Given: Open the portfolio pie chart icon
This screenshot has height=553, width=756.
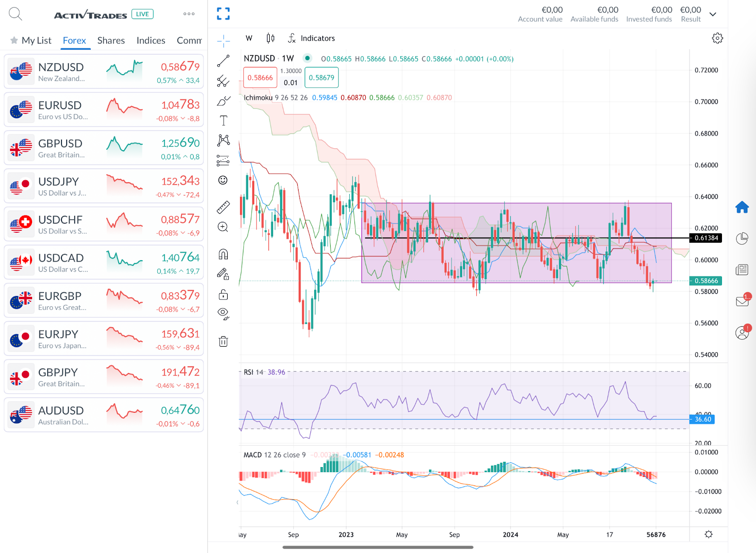Looking at the screenshot, I should 742,238.
